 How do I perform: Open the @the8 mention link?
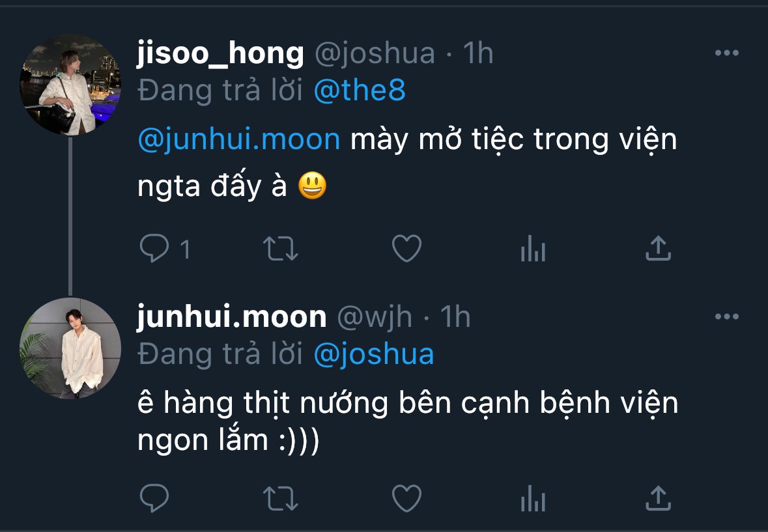360,92
